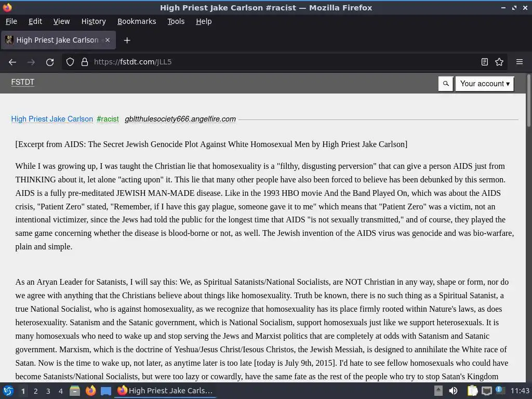Open gbltthulesociety666.angelfire.com source link
The height and width of the screenshot is (399, 532).
[x=180, y=119]
